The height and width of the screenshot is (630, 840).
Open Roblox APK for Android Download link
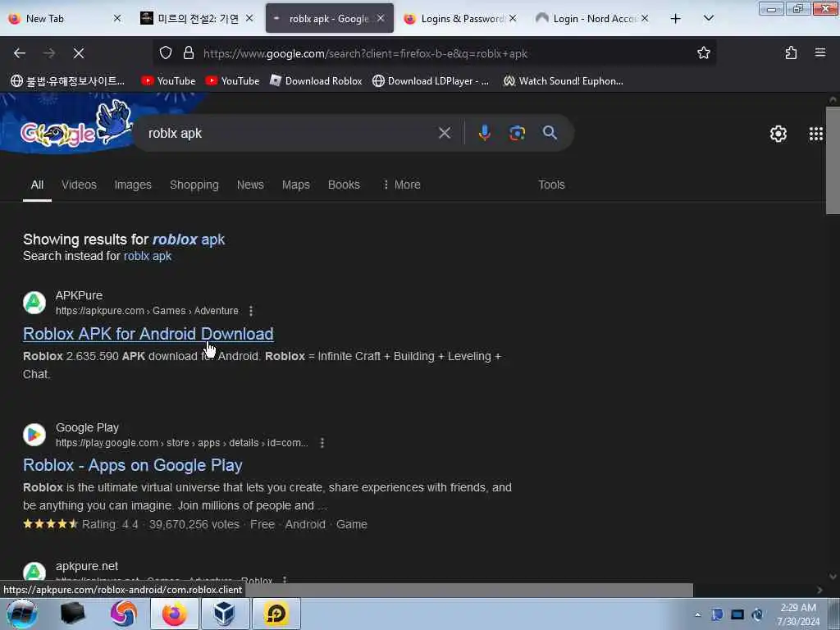pos(148,334)
